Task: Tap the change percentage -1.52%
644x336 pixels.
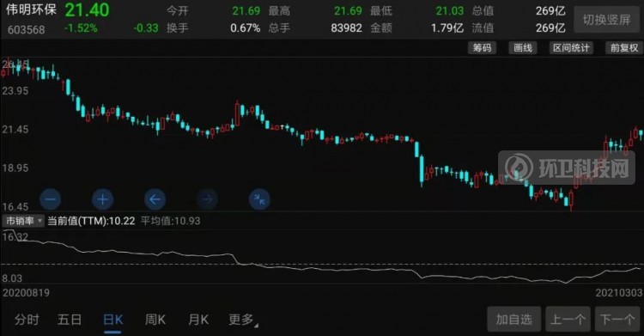Action: point(81,28)
